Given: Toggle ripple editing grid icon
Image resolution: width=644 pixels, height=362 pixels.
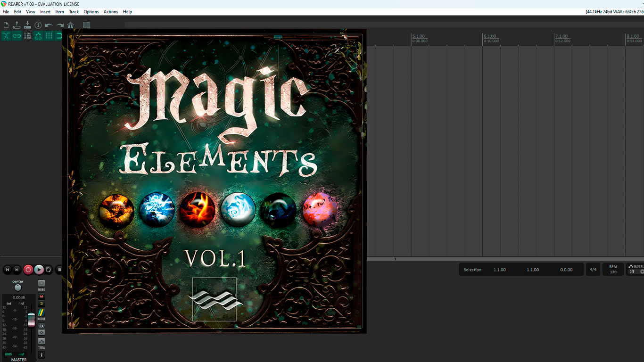Looking at the screenshot, I should [27, 36].
